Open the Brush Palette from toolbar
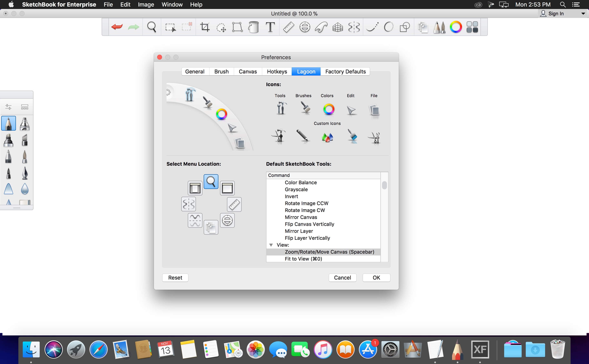 click(439, 27)
